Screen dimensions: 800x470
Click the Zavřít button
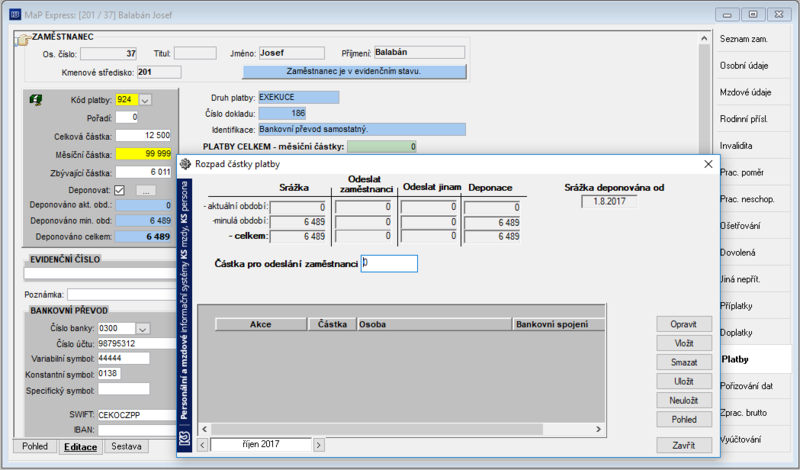[x=684, y=445]
